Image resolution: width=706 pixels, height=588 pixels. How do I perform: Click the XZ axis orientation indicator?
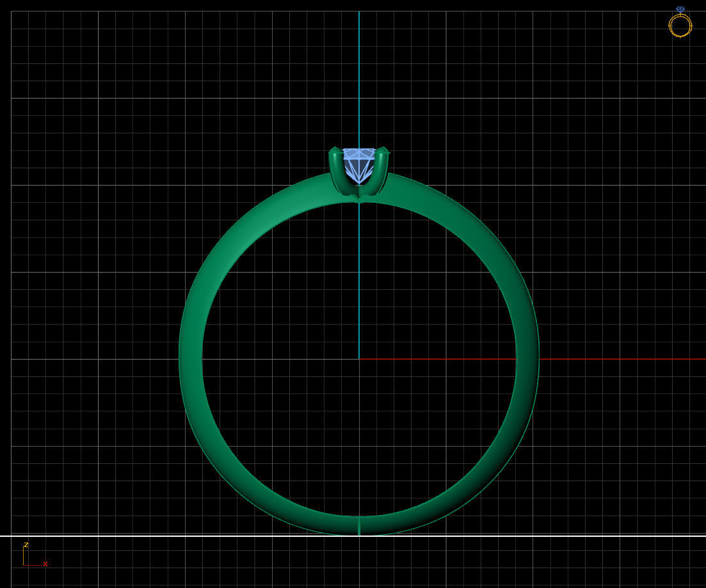(x=35, y=555)
